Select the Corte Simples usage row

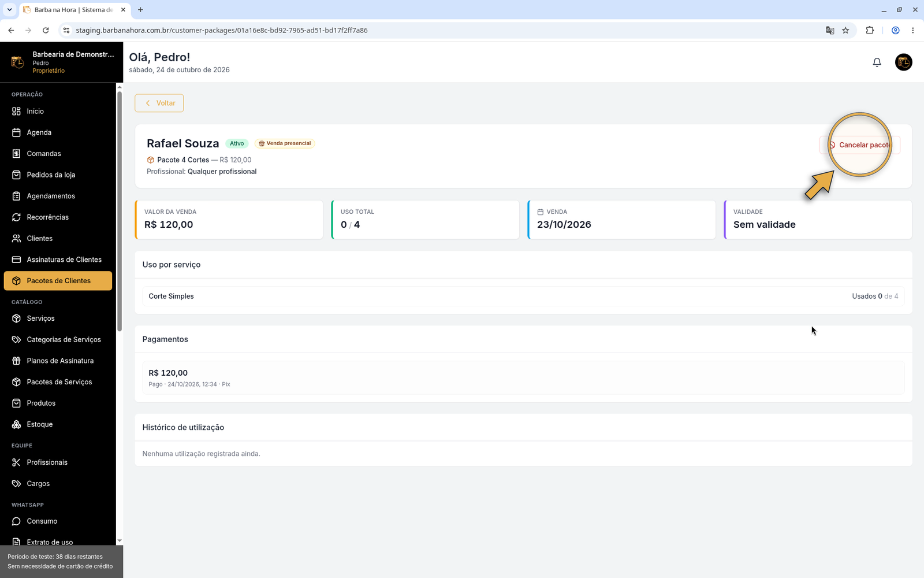point(523,296)
